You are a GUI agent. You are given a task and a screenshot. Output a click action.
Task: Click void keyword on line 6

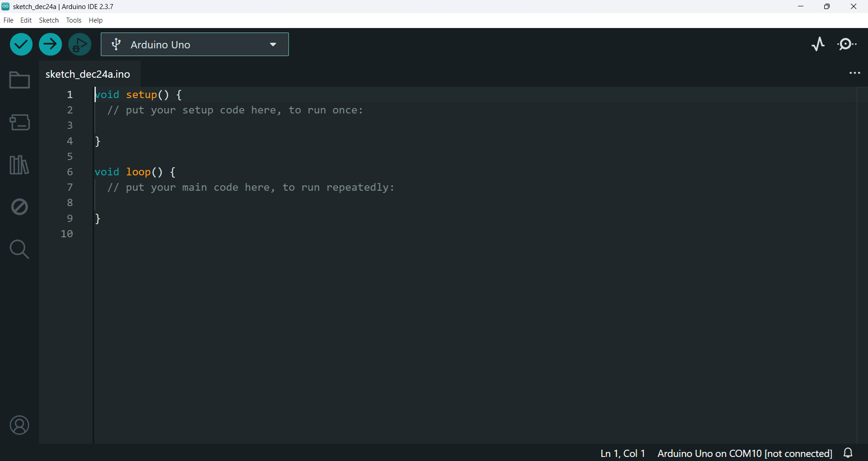(x=107, y=172)
